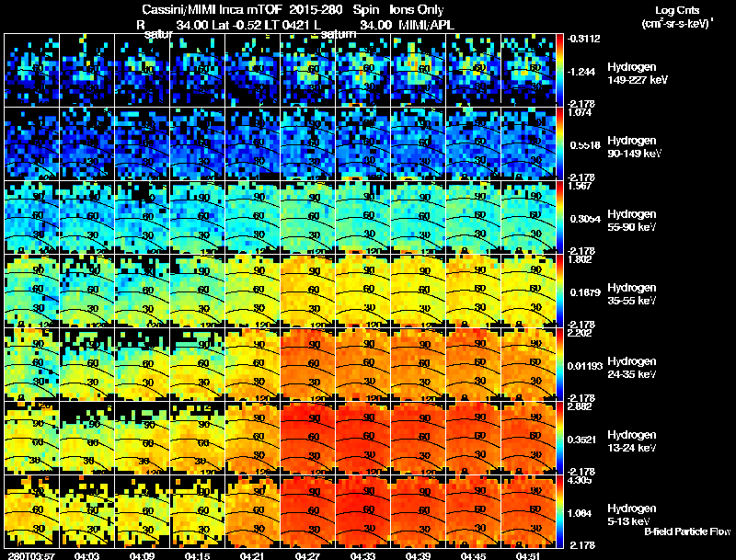Click the '280T03:57' time label
This screenshot has width=736, height=560.
click(31, 555)
